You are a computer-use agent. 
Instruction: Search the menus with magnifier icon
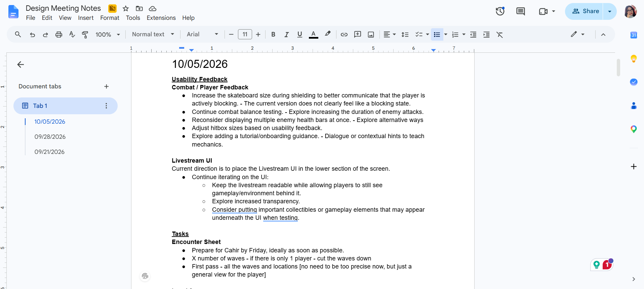coord(18,34)
